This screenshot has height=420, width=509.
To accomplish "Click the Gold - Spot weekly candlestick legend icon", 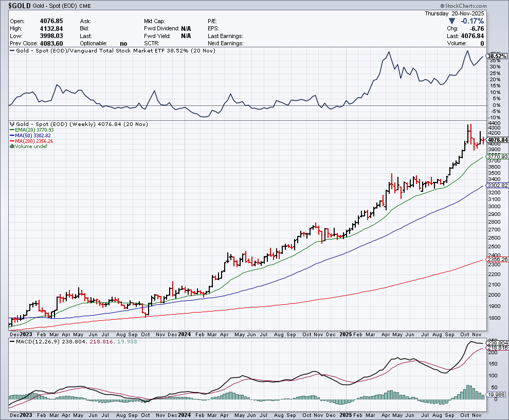I will (12, 124).
